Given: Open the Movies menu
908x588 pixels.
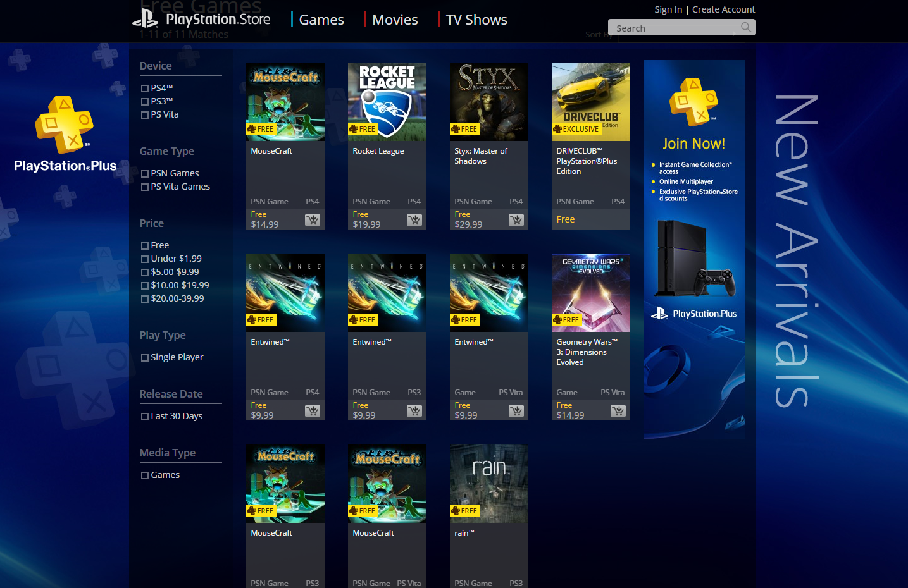Looking at the screenshot, I should [395, 20].
